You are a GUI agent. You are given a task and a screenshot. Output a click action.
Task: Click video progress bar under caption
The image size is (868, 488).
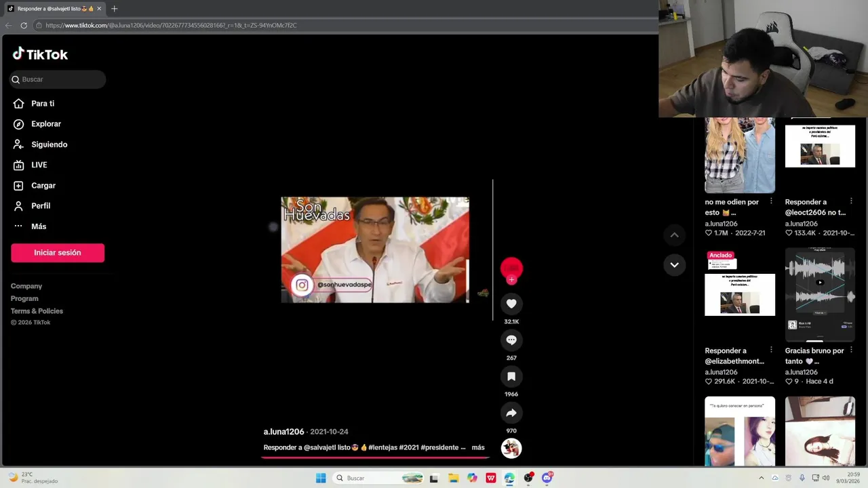click(375, 457)
